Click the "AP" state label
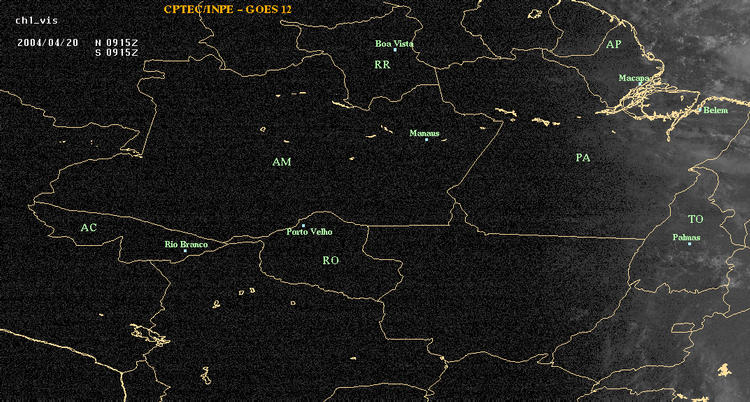 click(614, 45)
